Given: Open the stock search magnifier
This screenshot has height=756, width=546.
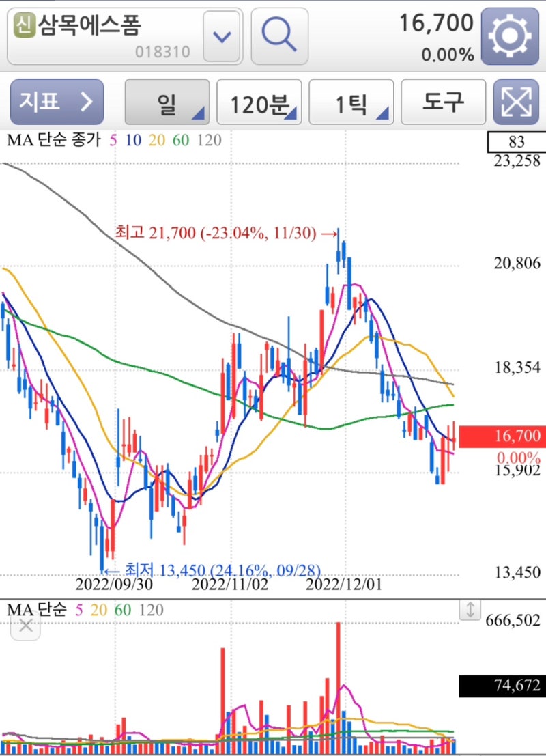Looking at the screenshot, I should point(280,36).
